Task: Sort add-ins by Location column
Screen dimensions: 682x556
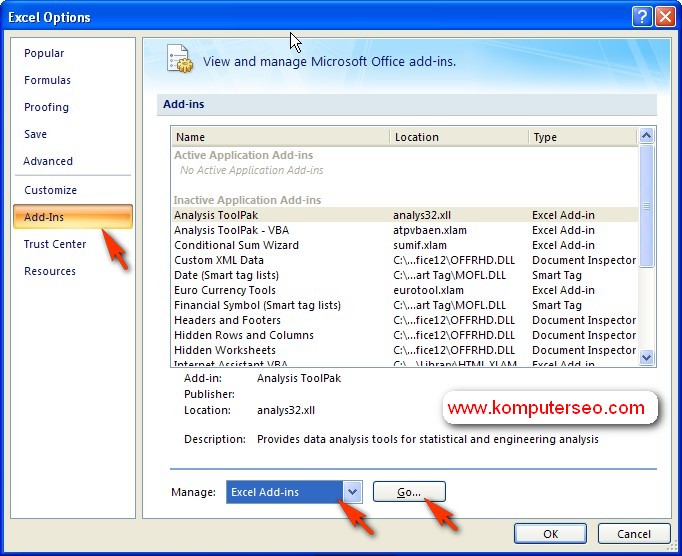Action: tap(459, 137)
